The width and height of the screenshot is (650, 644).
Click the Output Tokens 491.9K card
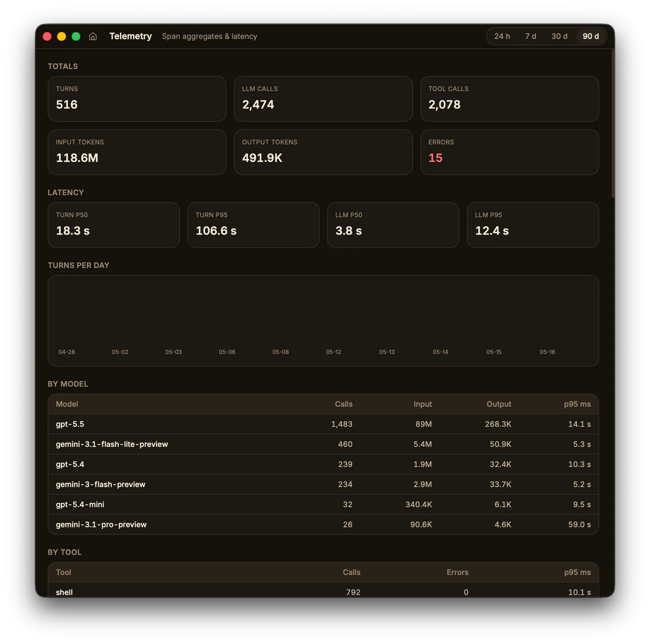[x=323, y=152]
